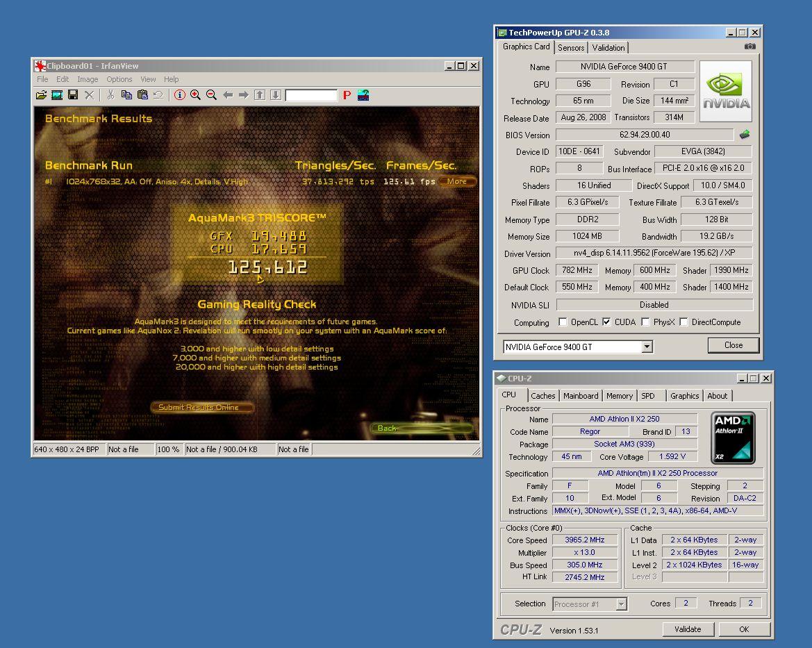Switch to the Mainboard tab in CPU-Z
The width and height of the screenshot is (812, 648).
tap(581, 396)
